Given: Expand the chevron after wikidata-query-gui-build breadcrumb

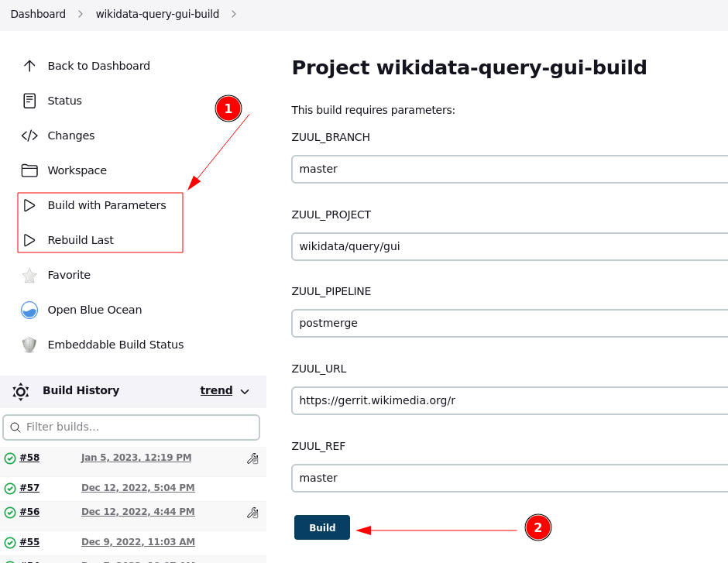Looking at the screenshot, I should pos(234,15).
